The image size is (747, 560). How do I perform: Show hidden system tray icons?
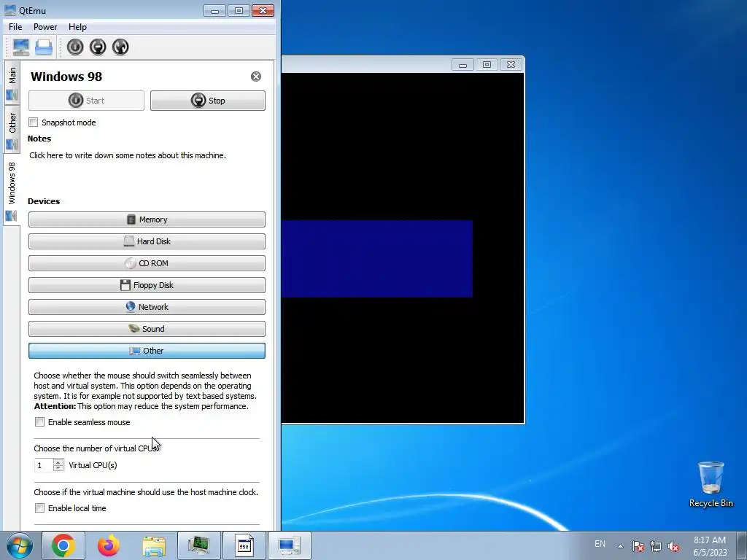click(620, 546)
